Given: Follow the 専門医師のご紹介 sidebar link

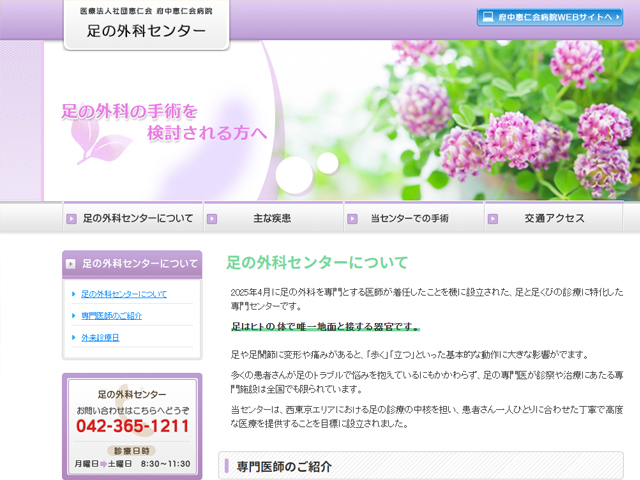Looking at the screenshot, I should [111, 316].
